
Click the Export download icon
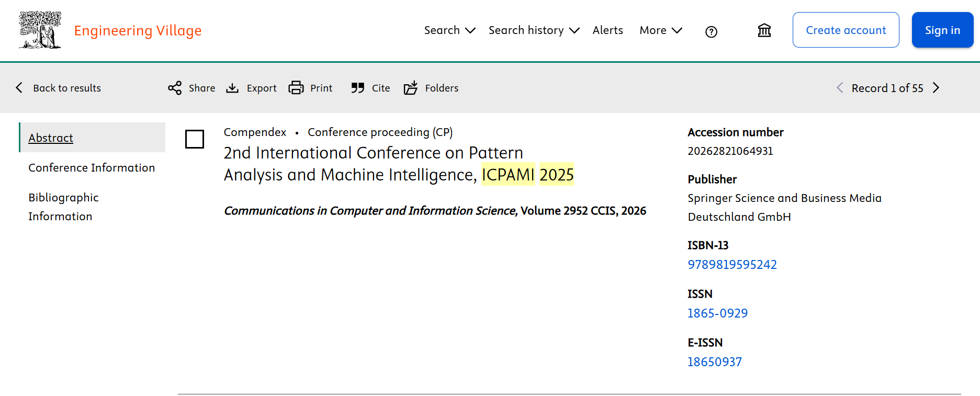coord(232,88)
